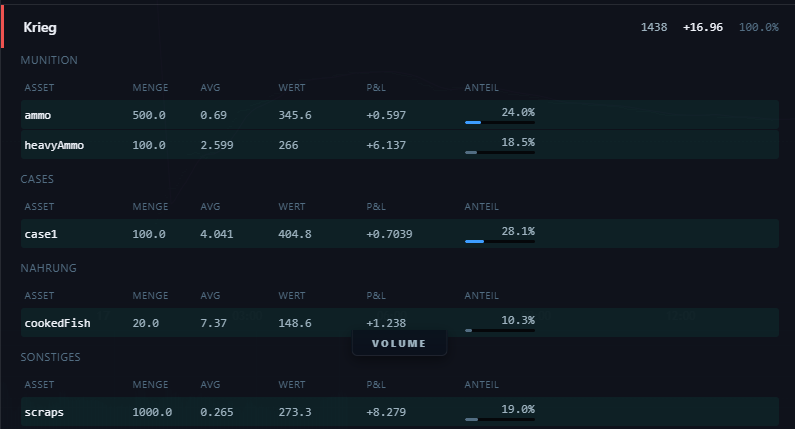The height and width of the screenshot is (429, 795).
Task: Select the MUNITION section label
Action: pos(49,60)
